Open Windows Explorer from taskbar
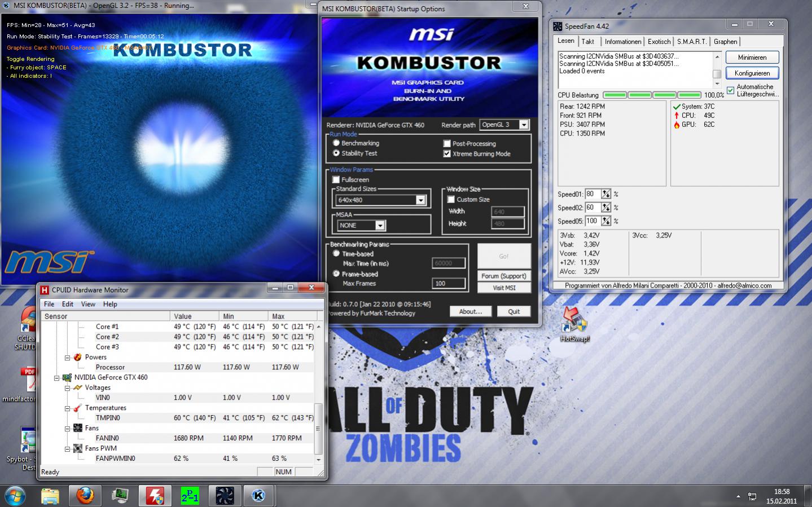 click(x=50, y=496)
